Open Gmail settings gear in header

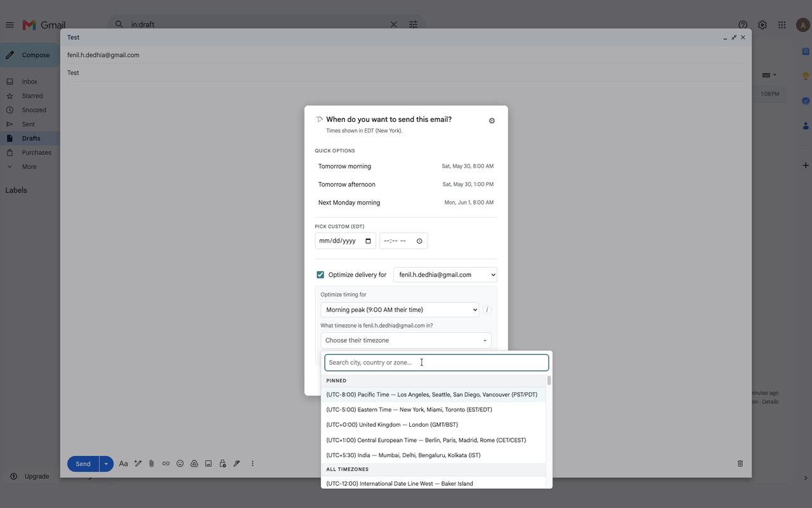(763, 25)
